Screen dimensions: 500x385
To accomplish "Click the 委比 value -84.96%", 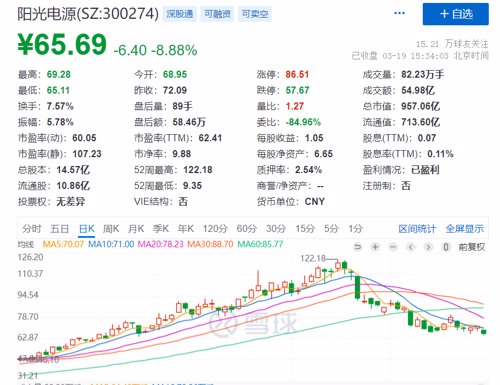I will tap(303, 122).
